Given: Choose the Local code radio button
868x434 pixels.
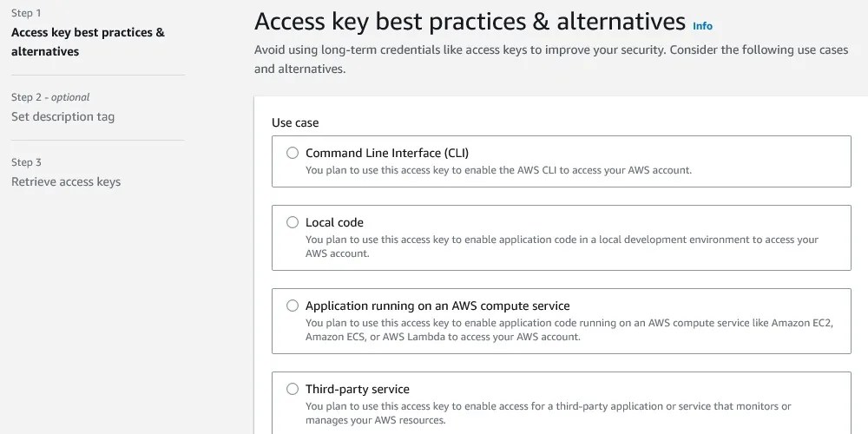Looking at the screenshot, I should (293, 222).
